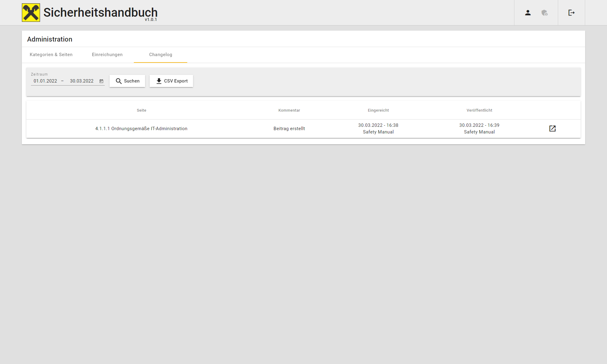Screen dimensions: 607x364
Task: Switch to the Einreichungen tab
Action: click(x=107, y=55)
